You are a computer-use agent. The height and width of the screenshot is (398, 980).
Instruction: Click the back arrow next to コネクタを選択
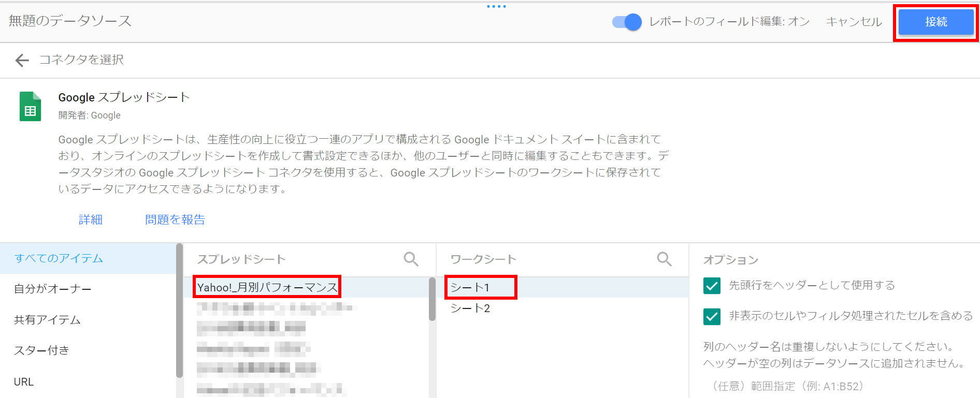click(22, 60)
